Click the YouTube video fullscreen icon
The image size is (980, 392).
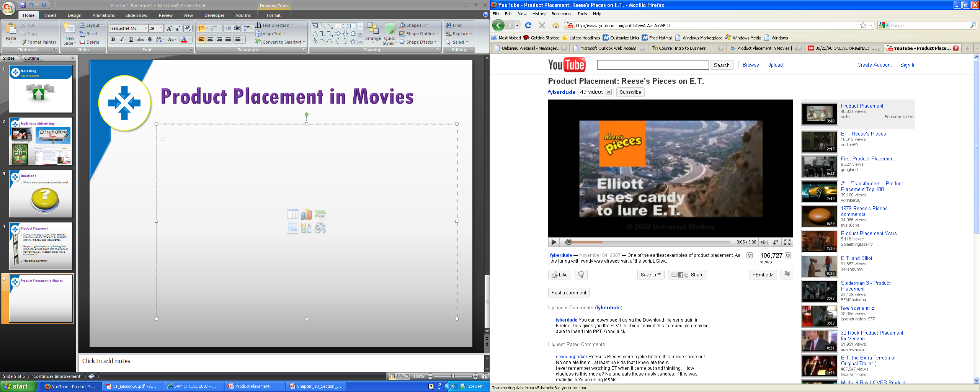pyautogui.click(x=787, y=242)
